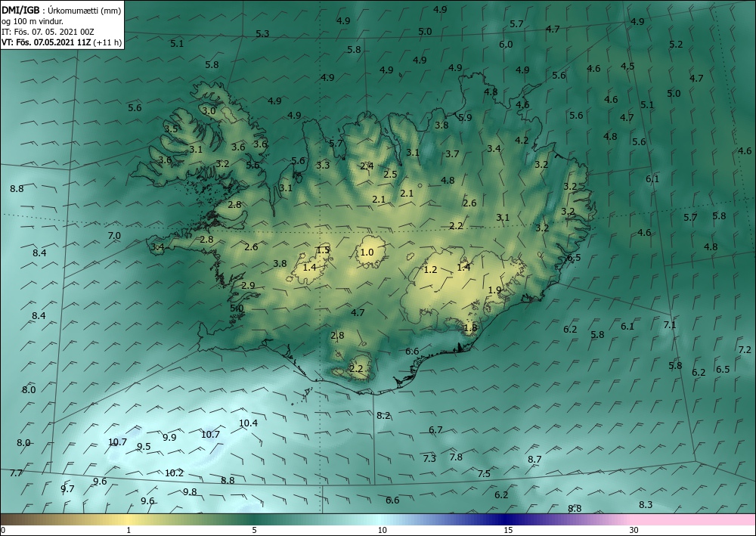Screen dimensions: 756x536
Task: Click the glacier value '1.5'
Action: [323, 249]
